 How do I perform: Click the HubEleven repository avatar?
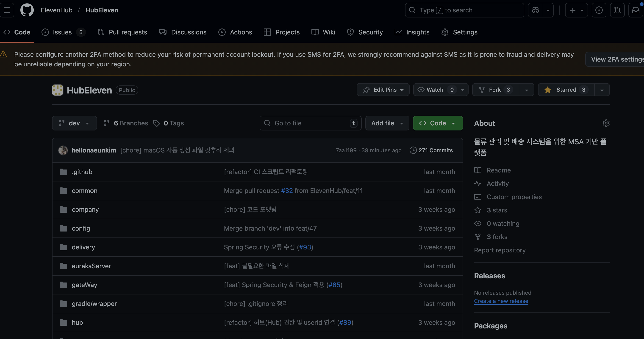(x=58, y=90)
